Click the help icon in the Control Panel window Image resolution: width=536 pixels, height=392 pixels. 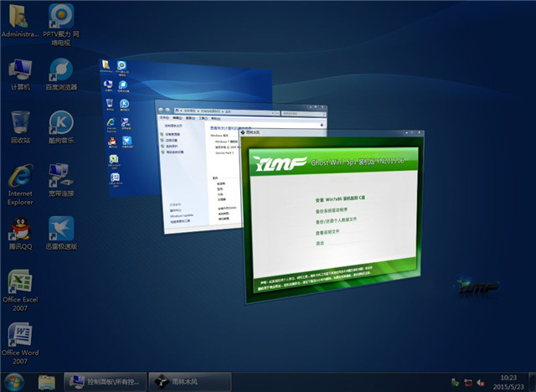pyautogui.click(x=322, y=125)
